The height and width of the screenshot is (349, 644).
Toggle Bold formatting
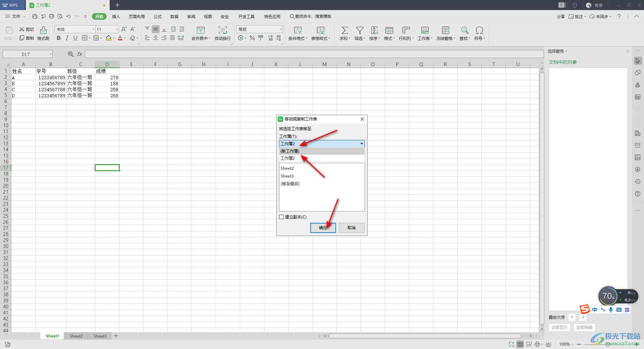click(59, 38)
